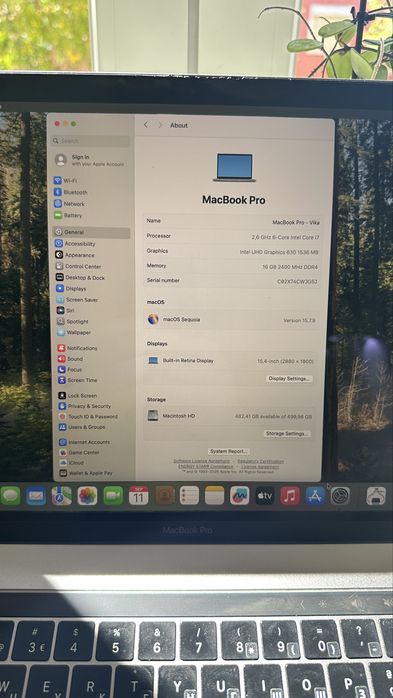Open Freeform from the Dock
This screenshot has height=698, width=393.
239,495
